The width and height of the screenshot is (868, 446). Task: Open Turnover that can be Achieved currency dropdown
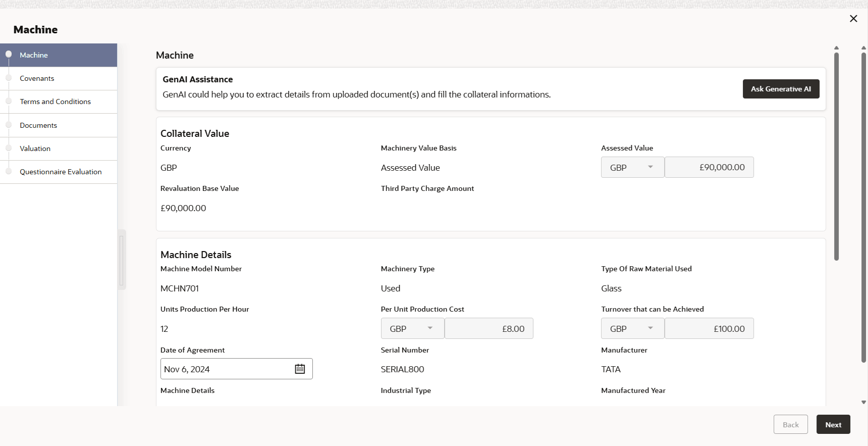632,329
